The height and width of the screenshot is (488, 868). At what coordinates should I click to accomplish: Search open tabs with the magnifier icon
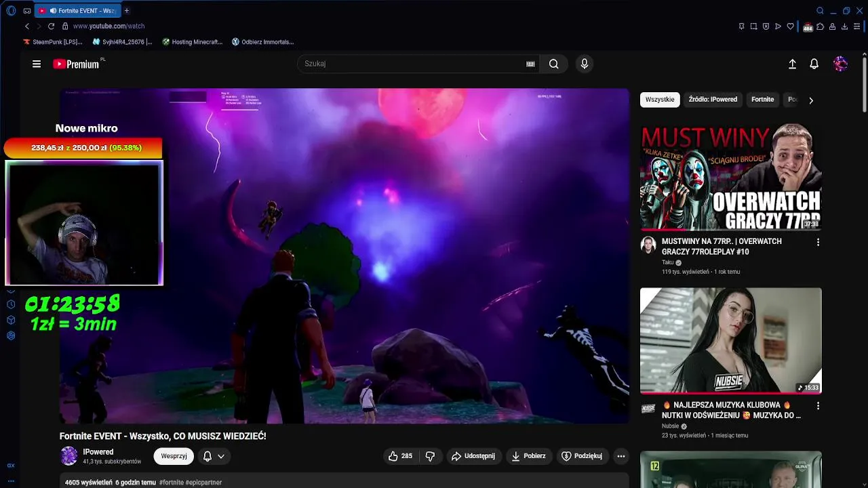pos(820,11)
